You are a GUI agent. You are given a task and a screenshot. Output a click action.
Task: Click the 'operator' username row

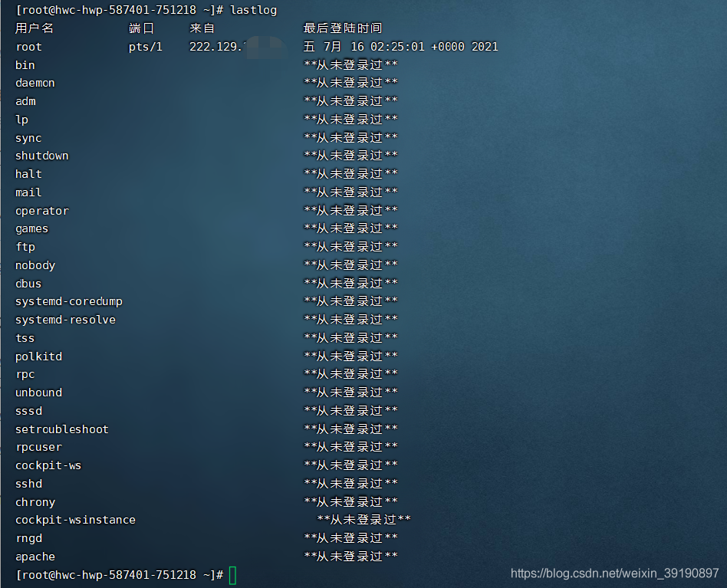coord(42,212)
